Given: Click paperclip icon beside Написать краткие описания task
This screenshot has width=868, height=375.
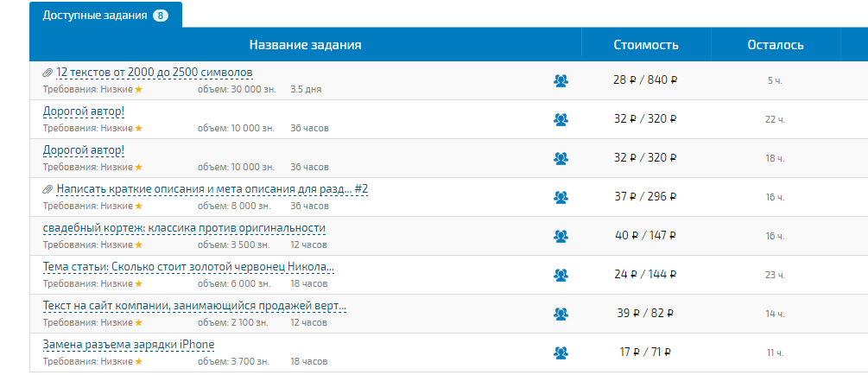Looking at the screenshot, I should (48, 189).
